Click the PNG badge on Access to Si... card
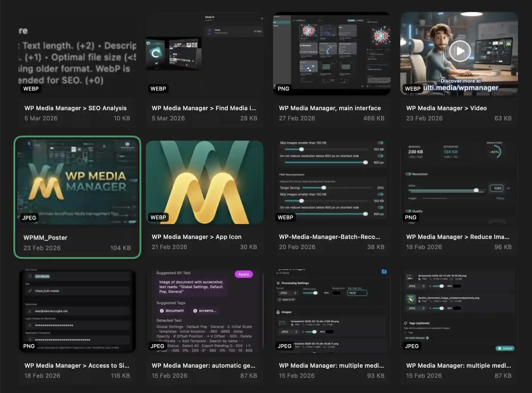This screenshot has width=532, height=393. tap(29, 346)
